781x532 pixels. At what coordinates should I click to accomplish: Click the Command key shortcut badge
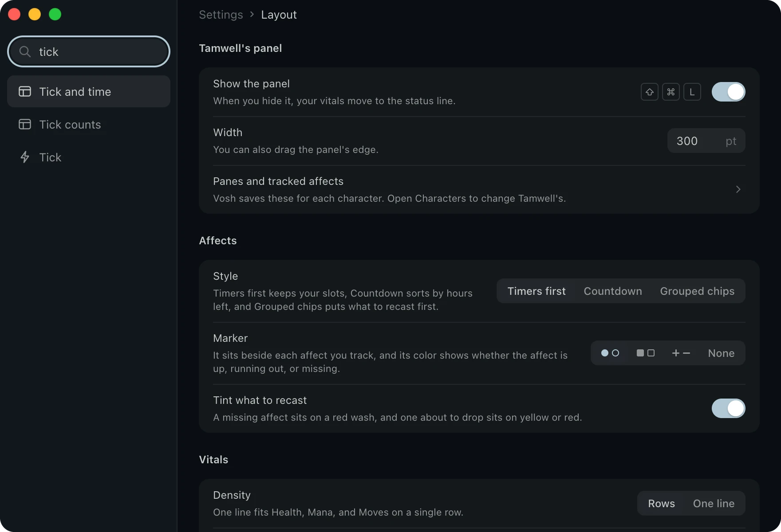tap(671, 92)
